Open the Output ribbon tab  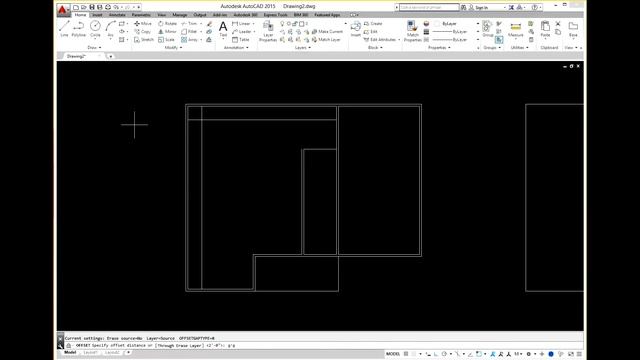tap(200, 15)
